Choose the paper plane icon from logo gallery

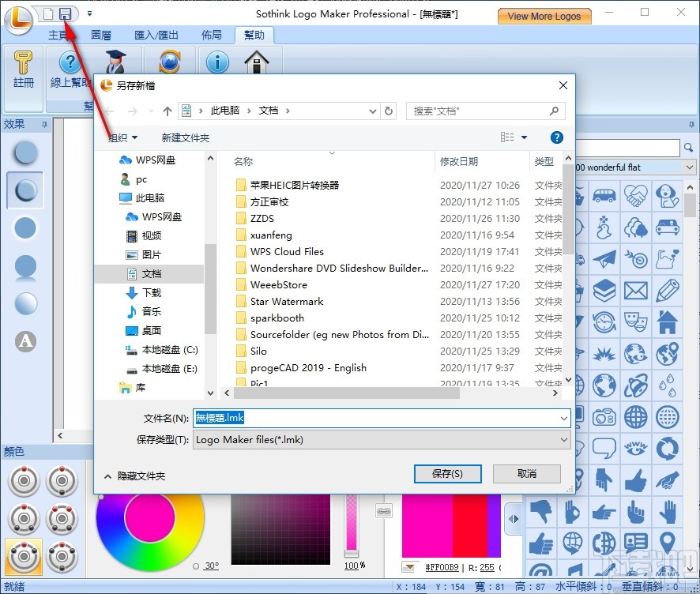604,259
